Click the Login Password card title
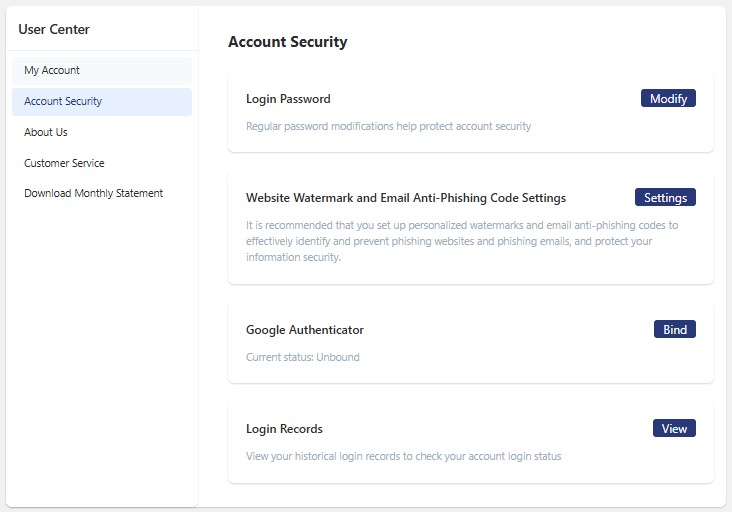The height and width of the screenshot is (512, 732). (x=288, y=99)
